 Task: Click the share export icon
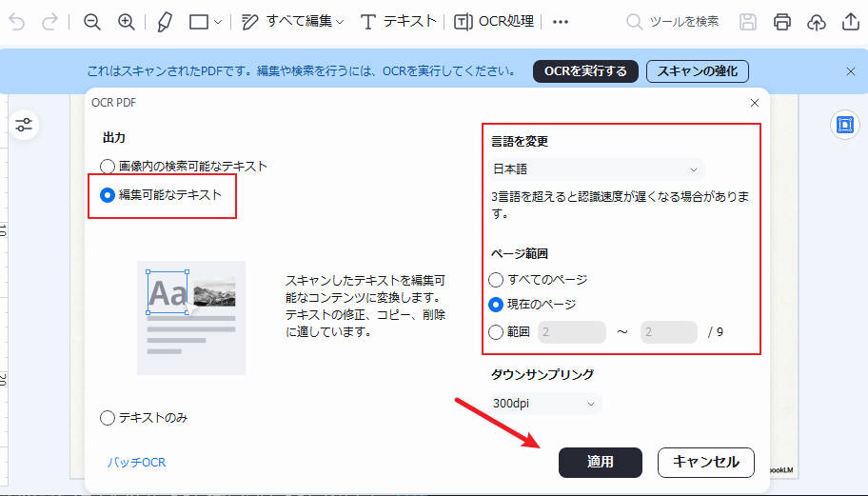point(851,22)
